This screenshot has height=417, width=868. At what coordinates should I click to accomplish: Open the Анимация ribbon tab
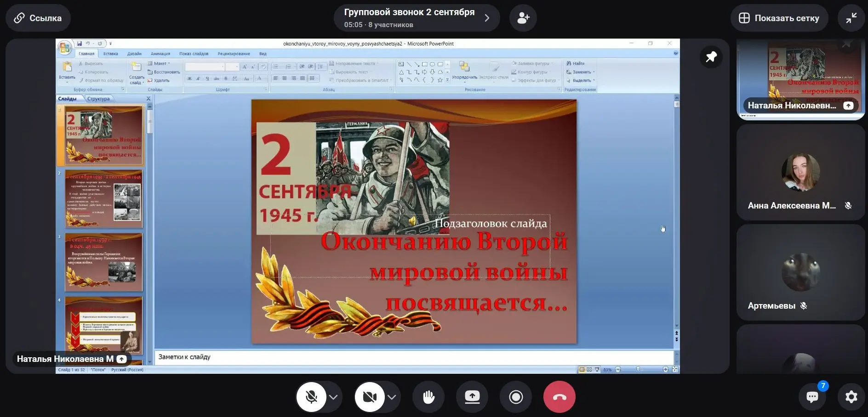coord(160,54)
